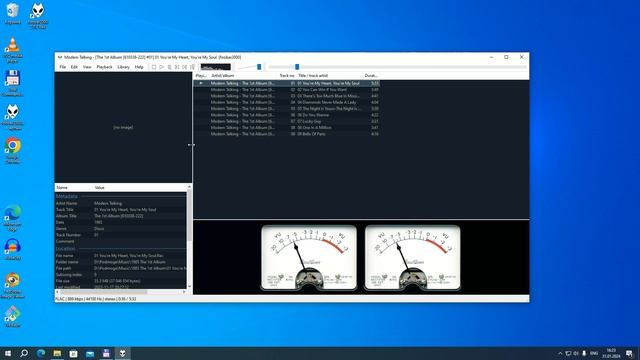Click the Previous track toolbar button

(177, 67)
